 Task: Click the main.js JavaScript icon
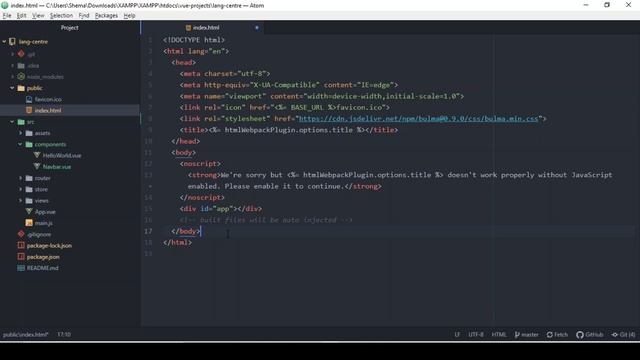[29, 223]
